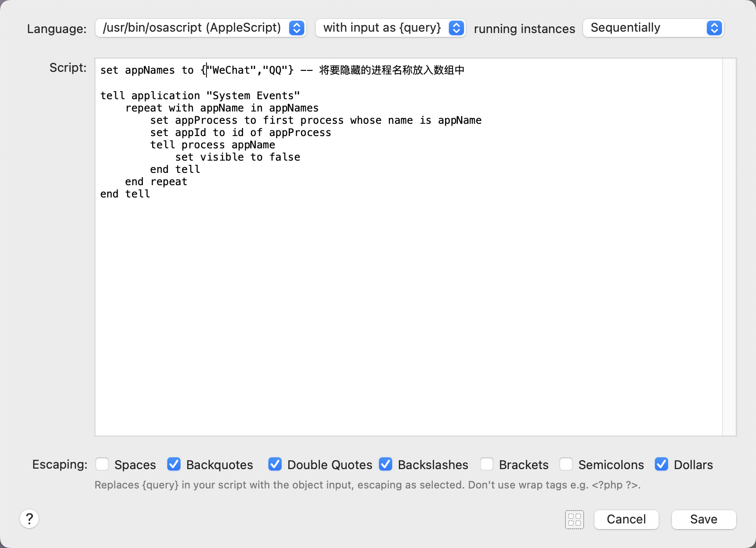Click the Chinese comment in first script line

(x=392, y=70)
